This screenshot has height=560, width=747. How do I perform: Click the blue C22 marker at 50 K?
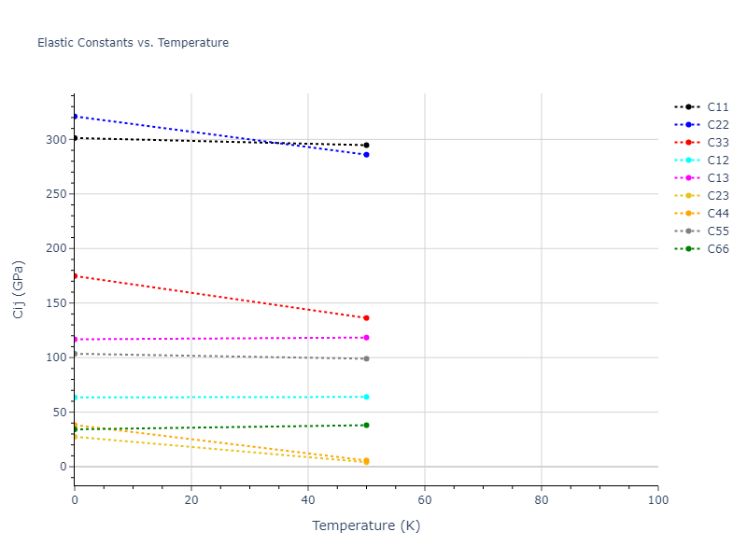point(366,155)
